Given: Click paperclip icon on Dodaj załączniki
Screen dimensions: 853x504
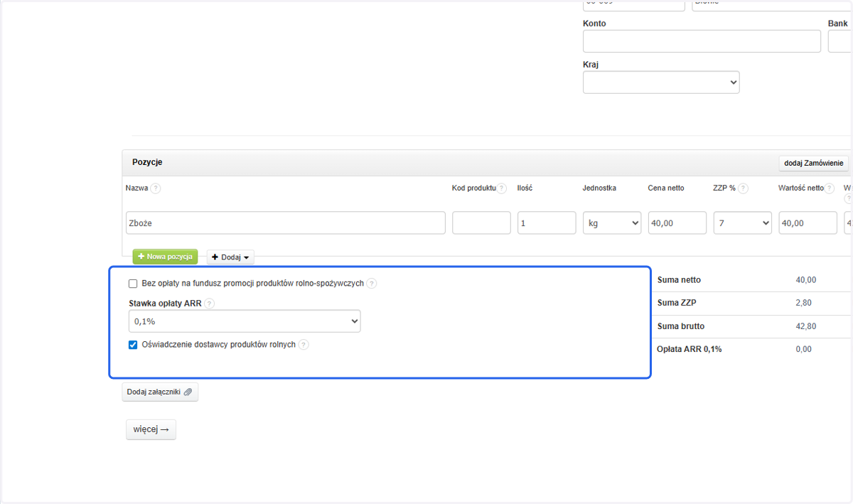Looking at the screenshot, I should [x=188, y=392].
